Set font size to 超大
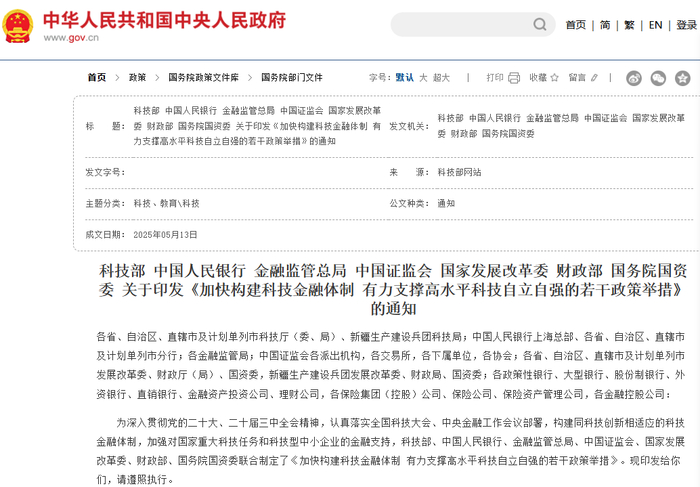 point(441,78)
